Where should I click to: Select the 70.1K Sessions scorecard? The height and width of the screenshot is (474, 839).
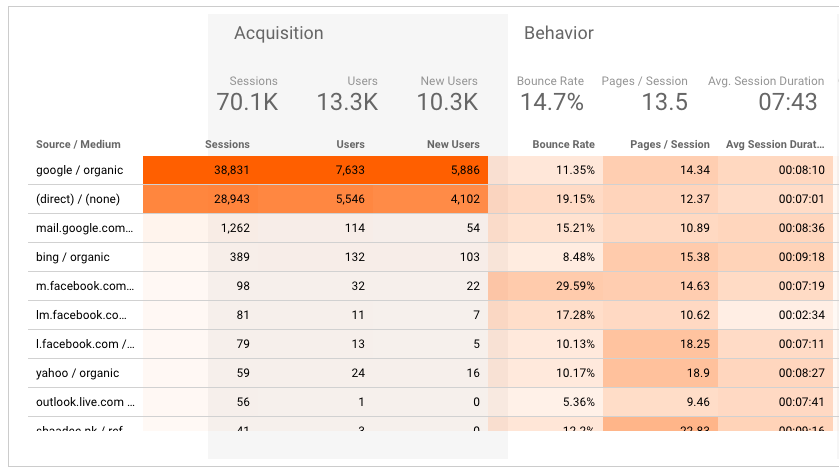click(x=247, y=94)
